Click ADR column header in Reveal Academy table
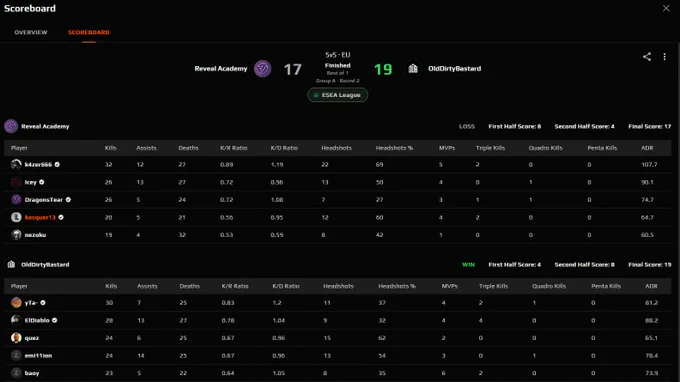 [x=647, y=148]
